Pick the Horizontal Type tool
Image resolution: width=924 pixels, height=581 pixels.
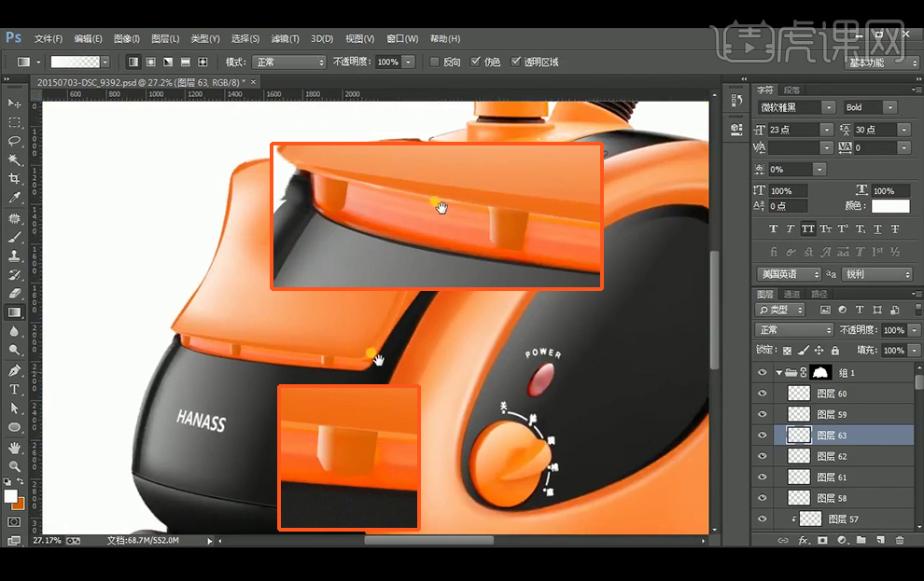(14, 389)
